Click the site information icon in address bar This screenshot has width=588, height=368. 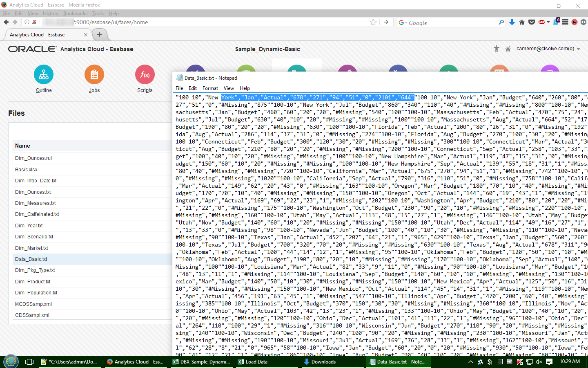pyautogui.click(x=27, y=22)
